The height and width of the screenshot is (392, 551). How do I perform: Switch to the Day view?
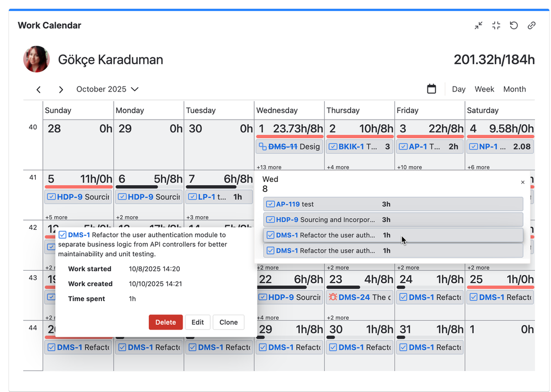tap(458, 89)
